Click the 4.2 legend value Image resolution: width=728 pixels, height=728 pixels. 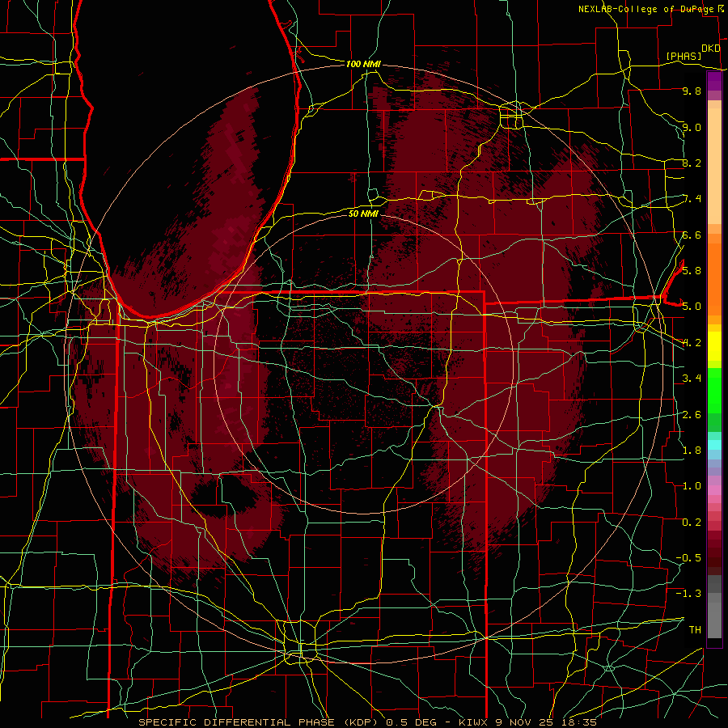tap(692, 343)
